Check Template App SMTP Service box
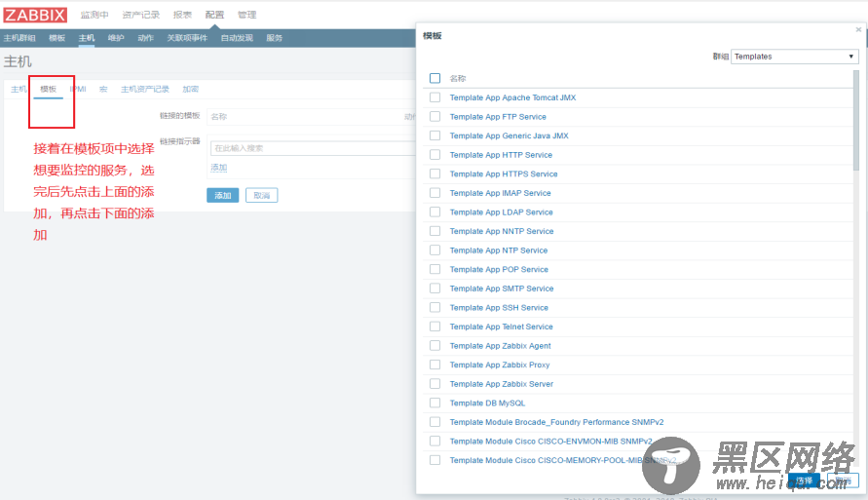Image resolution: width=868 pixels, height=500 pixels. click(435, 288)
